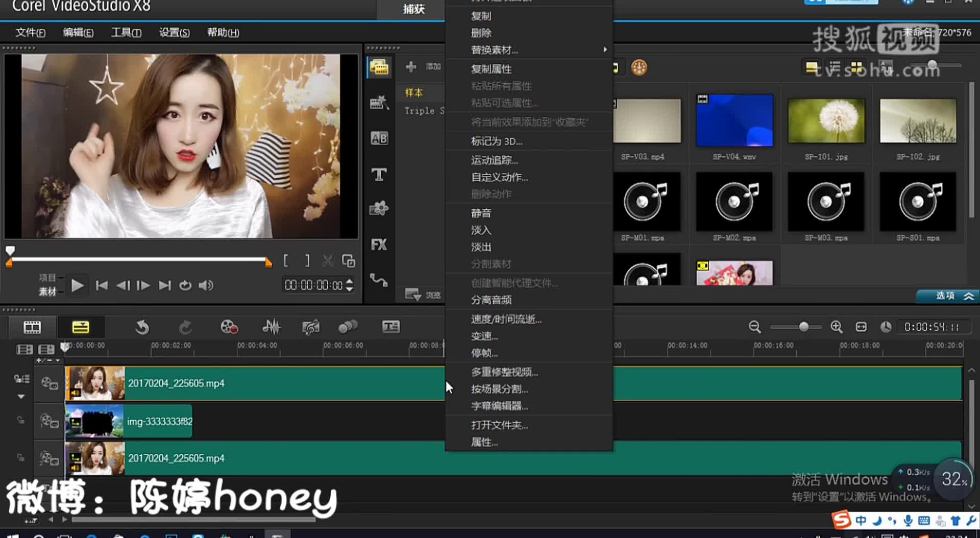Open the 文件 menu
This screenshot has width=980, height=538.
[x=30, y=32]
